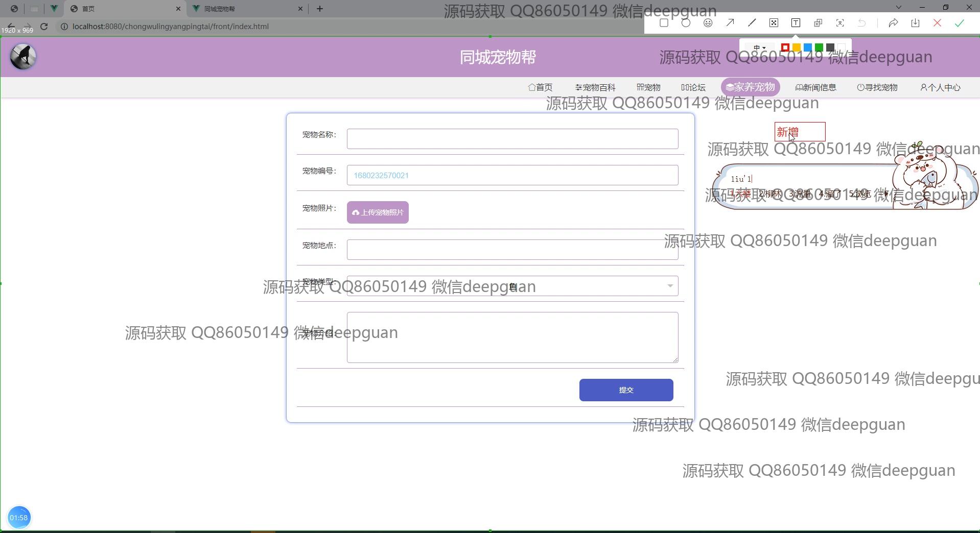
Task: Switch to the 同城宠物帮 browser tab
Action: pos(245,9)
